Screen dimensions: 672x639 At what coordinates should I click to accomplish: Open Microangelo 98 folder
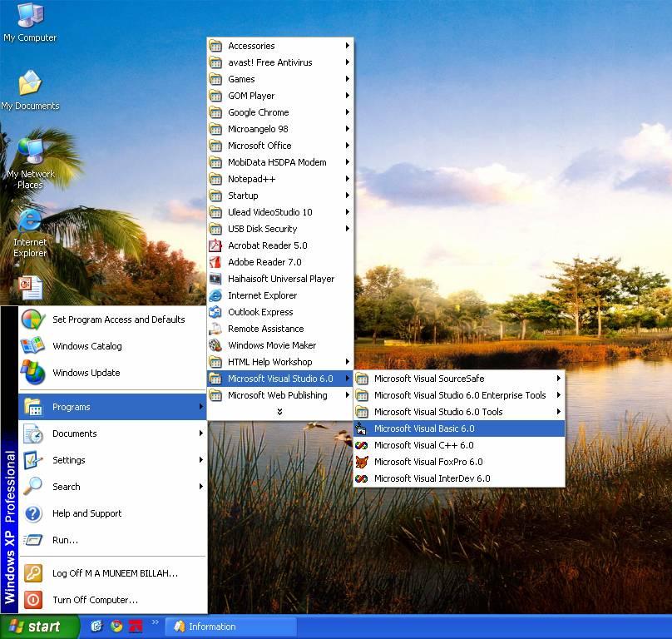(x=280, y=129)
